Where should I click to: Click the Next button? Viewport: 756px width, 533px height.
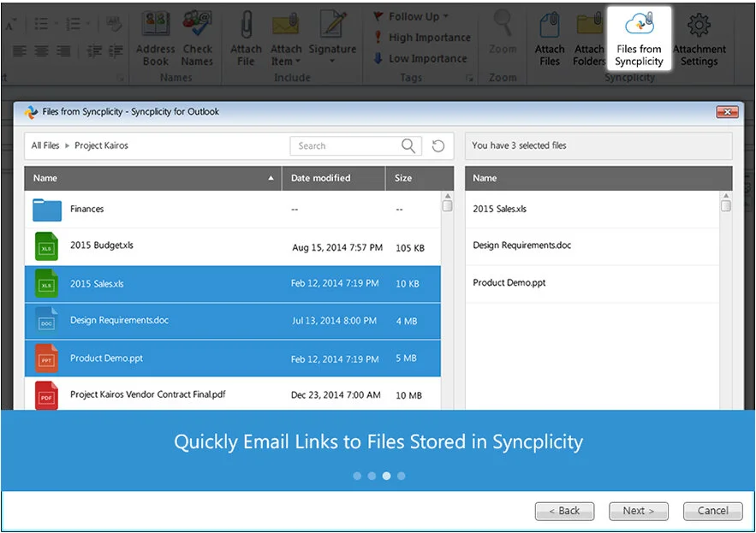click(639, 511)
